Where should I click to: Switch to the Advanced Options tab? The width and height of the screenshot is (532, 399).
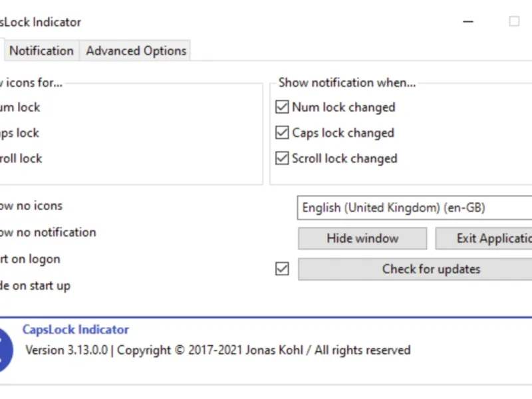(136, 51)
